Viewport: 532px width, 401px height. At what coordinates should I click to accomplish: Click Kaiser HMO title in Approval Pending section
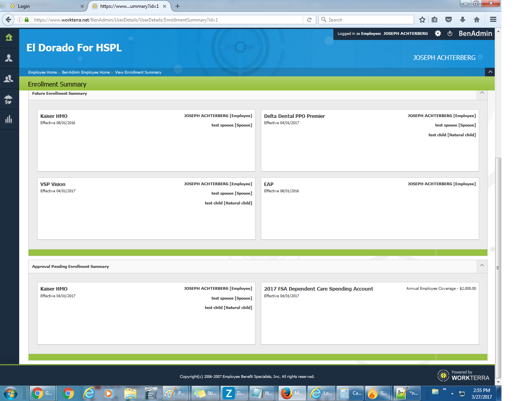pos(54,289)
